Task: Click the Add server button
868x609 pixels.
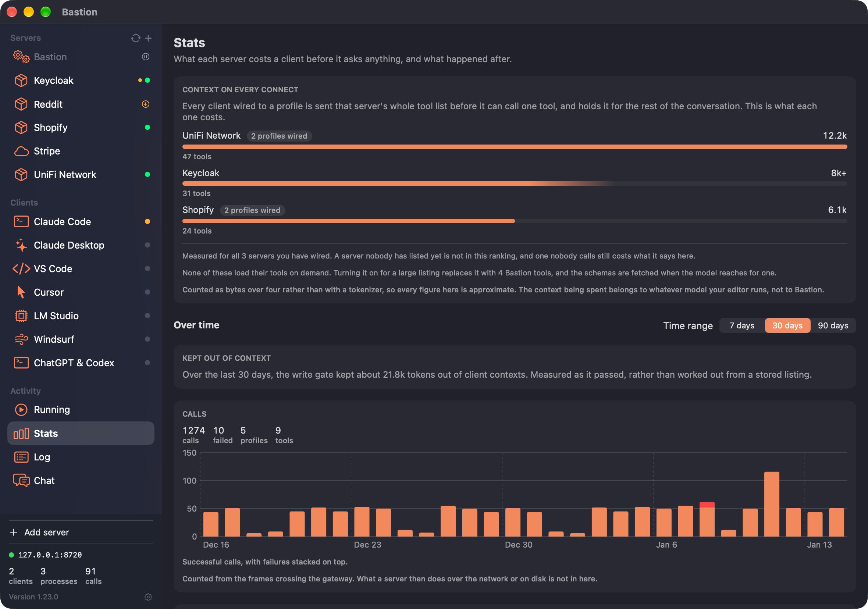Action: coord(81,532)
